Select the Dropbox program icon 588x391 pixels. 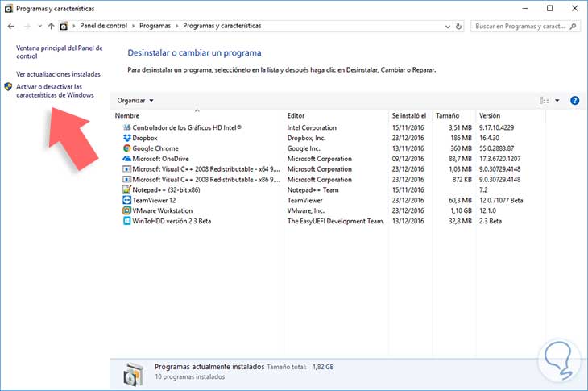tap(126, 138)
